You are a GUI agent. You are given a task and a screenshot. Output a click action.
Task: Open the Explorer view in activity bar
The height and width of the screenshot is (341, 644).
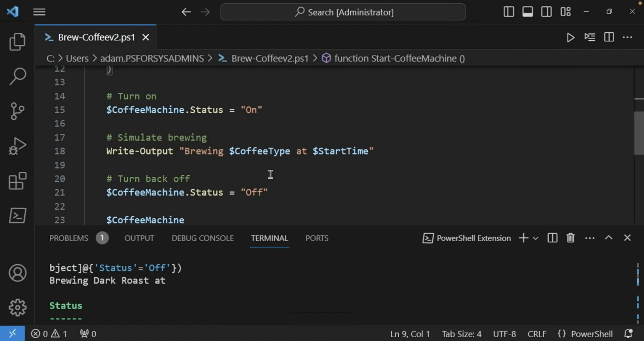17,42
